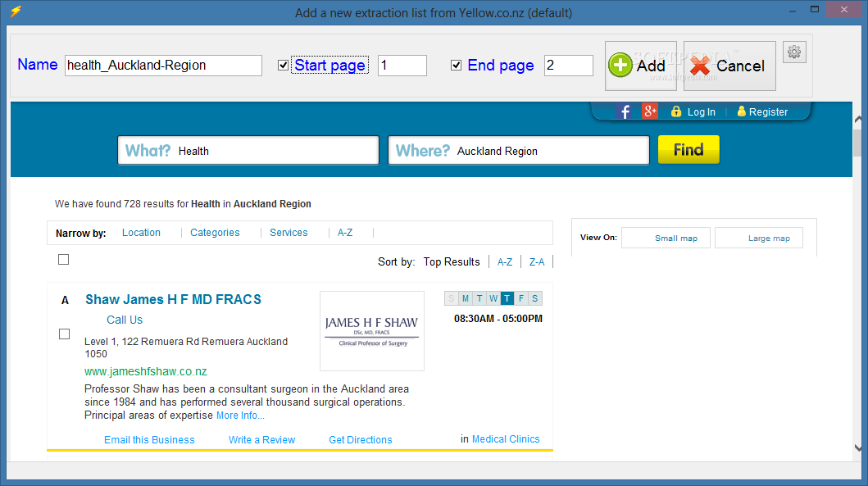The image size is (868, 486).
Task: Click the Google Plus icon
Action: click(x=650, y=111)
